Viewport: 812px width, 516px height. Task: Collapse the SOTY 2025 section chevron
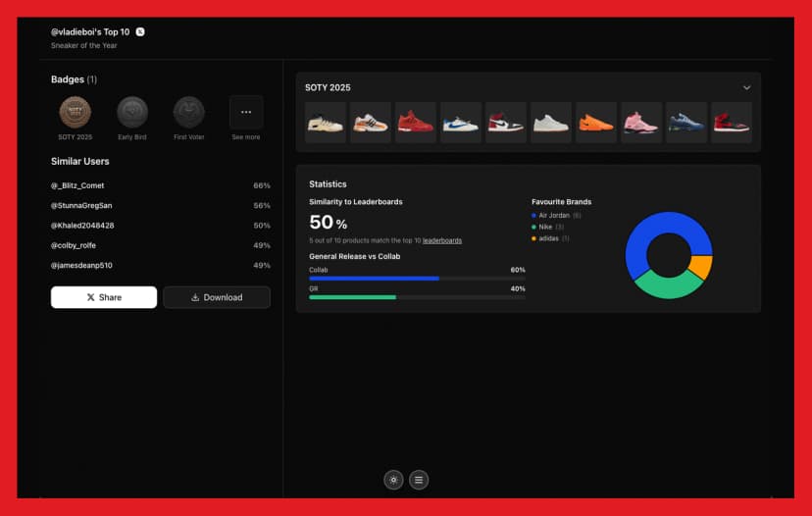click(746, 87)
